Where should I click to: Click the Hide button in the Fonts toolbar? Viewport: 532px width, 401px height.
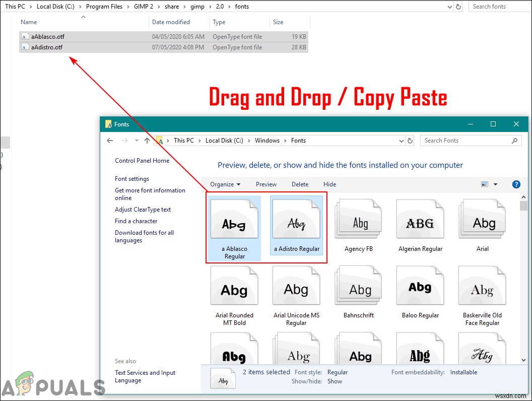coord(329,184)
